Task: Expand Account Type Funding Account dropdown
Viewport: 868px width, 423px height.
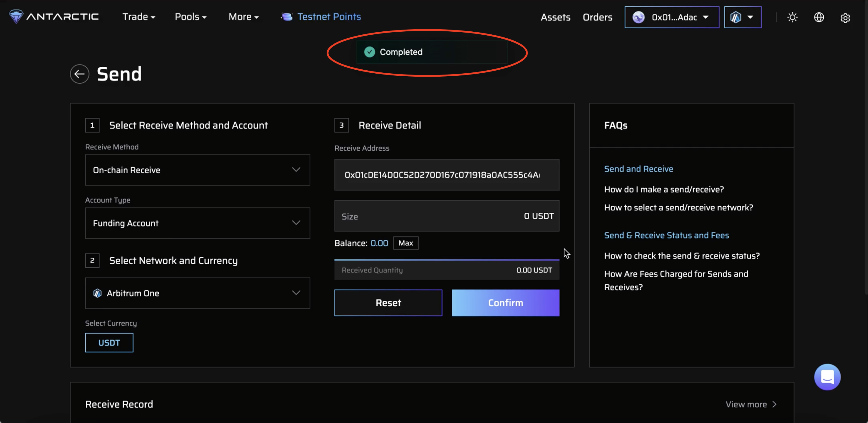Action: point(198,223)
